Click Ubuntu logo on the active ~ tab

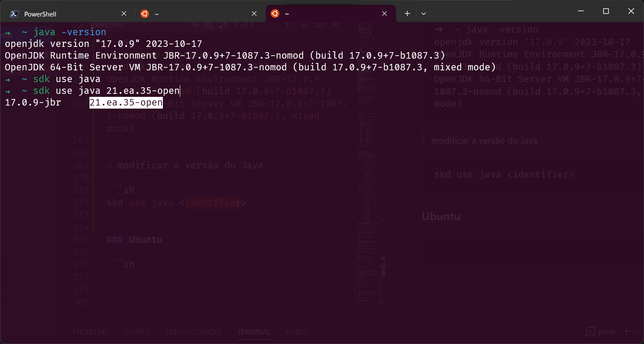point(275,14)
